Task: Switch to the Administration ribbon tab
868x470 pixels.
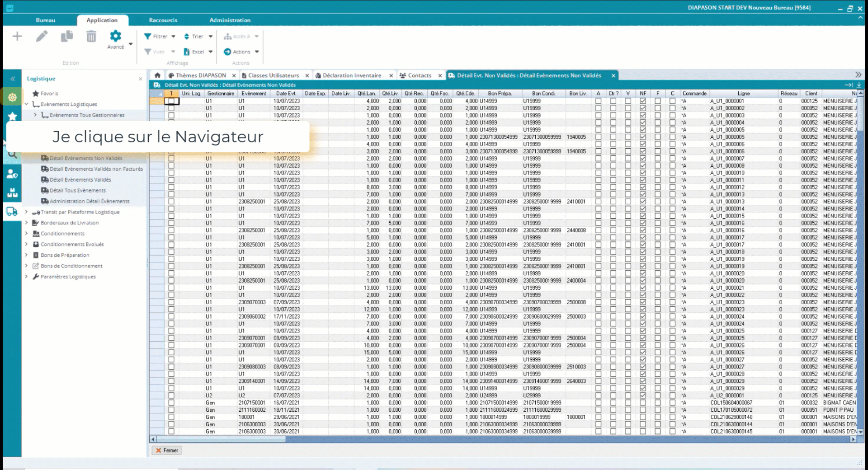Action: pyautogui.click(x=230, y=20)
